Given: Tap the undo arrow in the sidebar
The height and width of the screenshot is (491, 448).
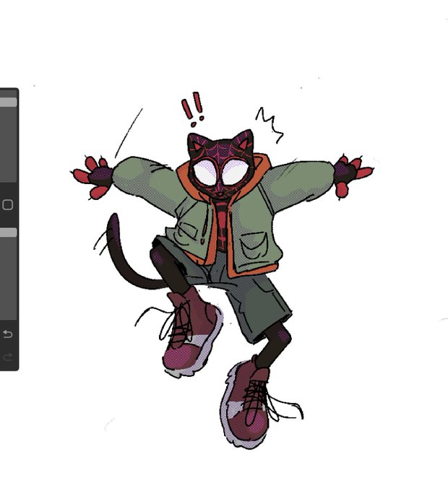Looking at the screenshot, I should click(x=8, y=334).
